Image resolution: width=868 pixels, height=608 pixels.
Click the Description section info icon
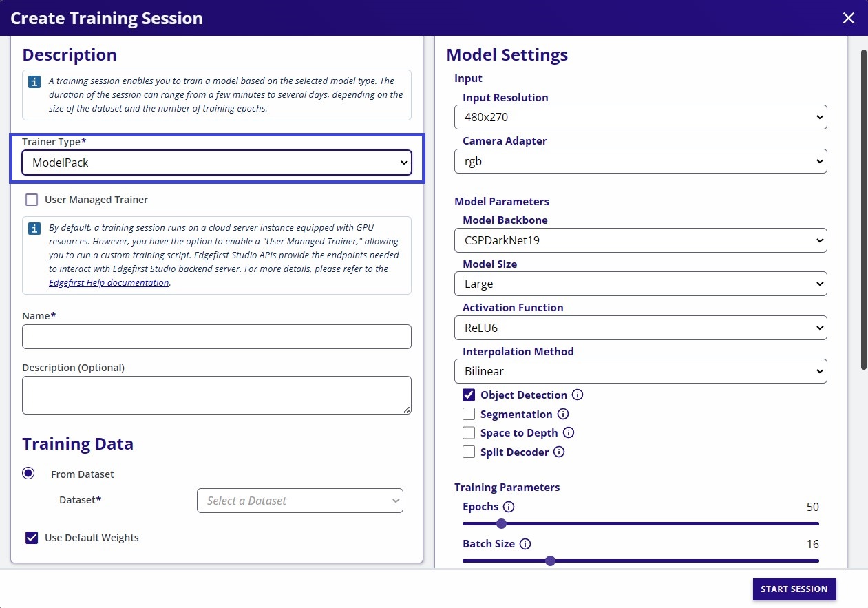(x=34, y=81)
